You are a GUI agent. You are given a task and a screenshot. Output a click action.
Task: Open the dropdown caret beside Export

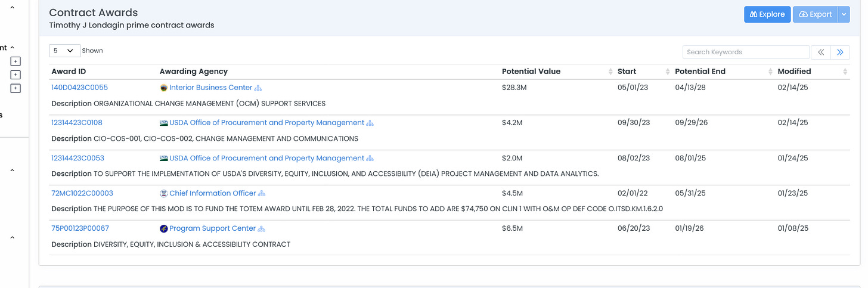point(844,14)
